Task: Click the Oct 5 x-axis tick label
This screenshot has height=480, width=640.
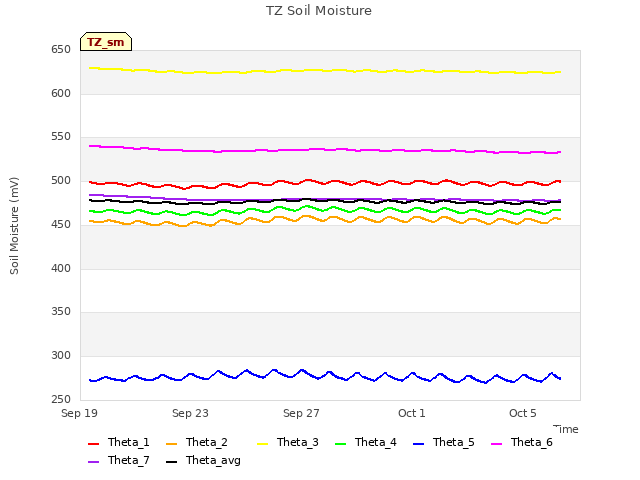Action: (523, 413)
